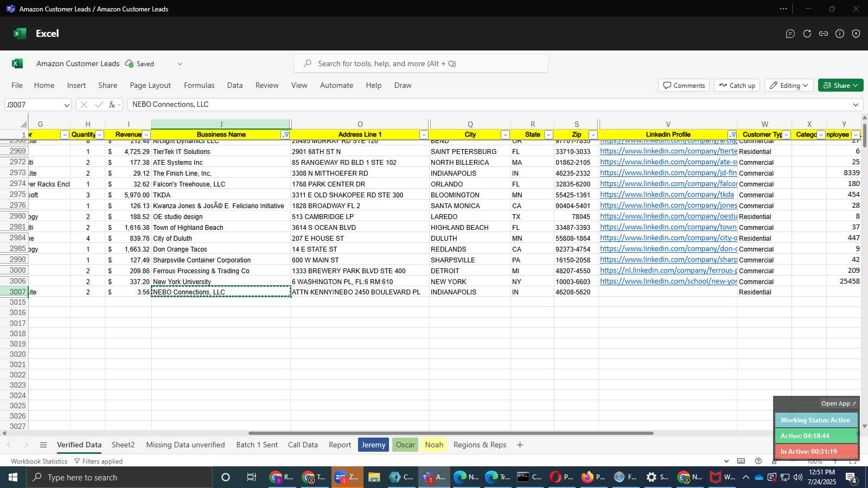
Task: Open the filter dropdown on the Zip column
Action: tap(593, 135)
